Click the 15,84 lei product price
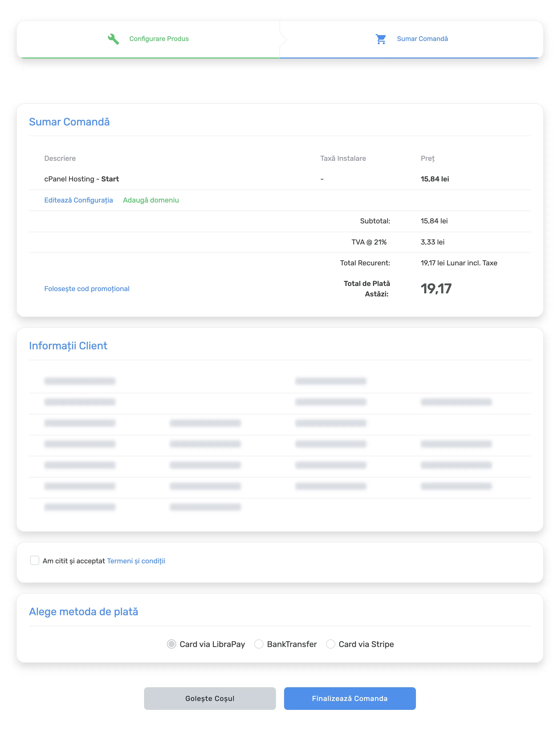 [435, 179]
